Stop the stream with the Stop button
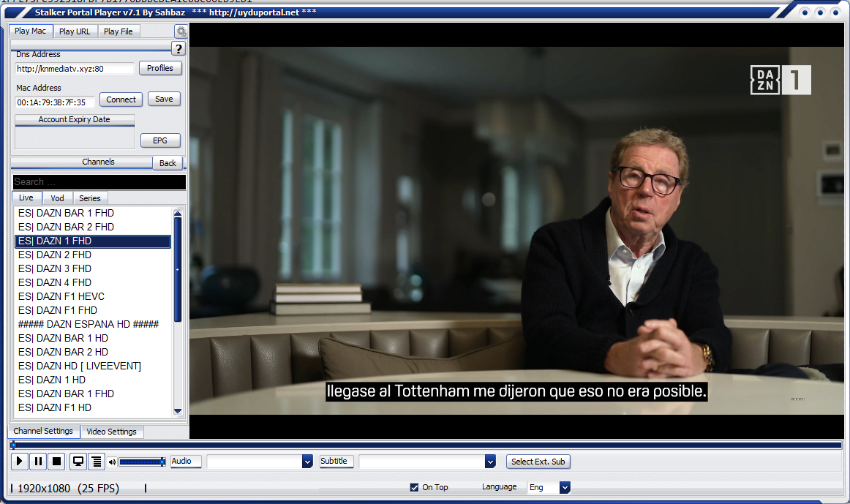850x504 pixels. (x=57, y=462)
